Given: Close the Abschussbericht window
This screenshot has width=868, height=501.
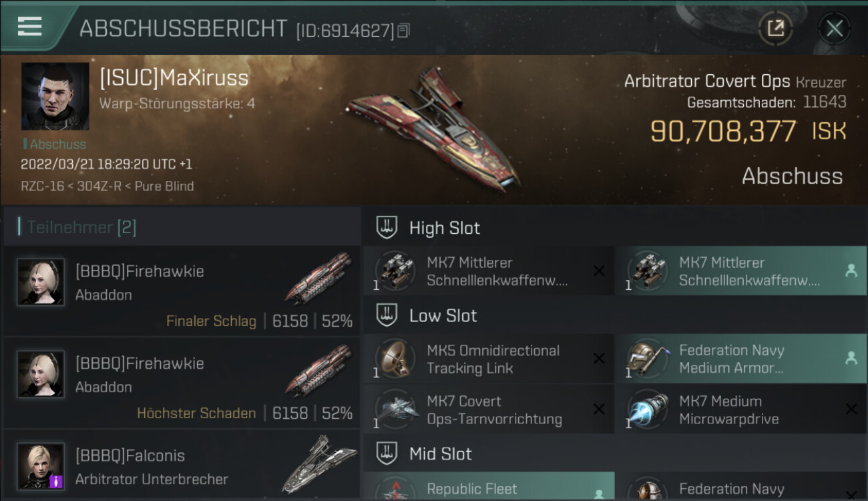Looking at the screenshot, I should point(834,28).
